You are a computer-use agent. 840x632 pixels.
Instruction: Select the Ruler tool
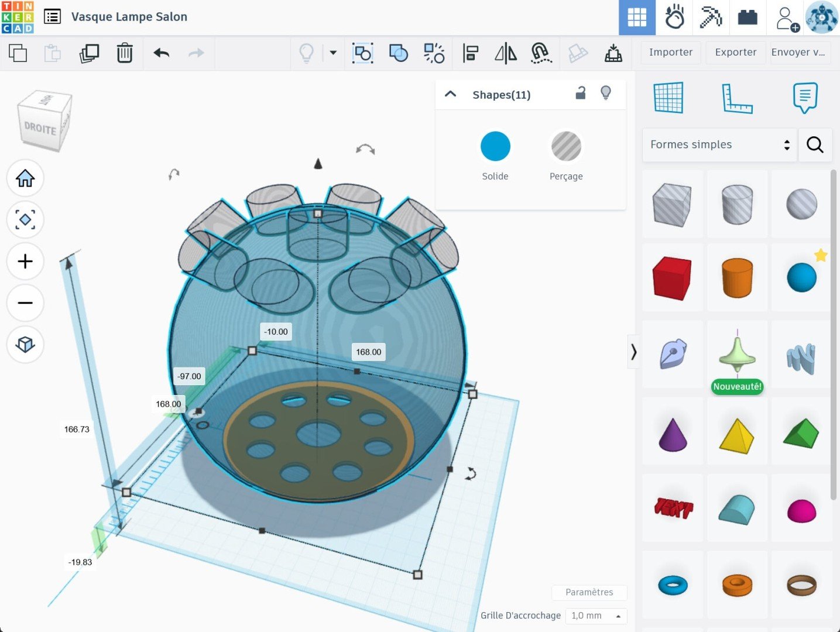(x=737, y=98)
